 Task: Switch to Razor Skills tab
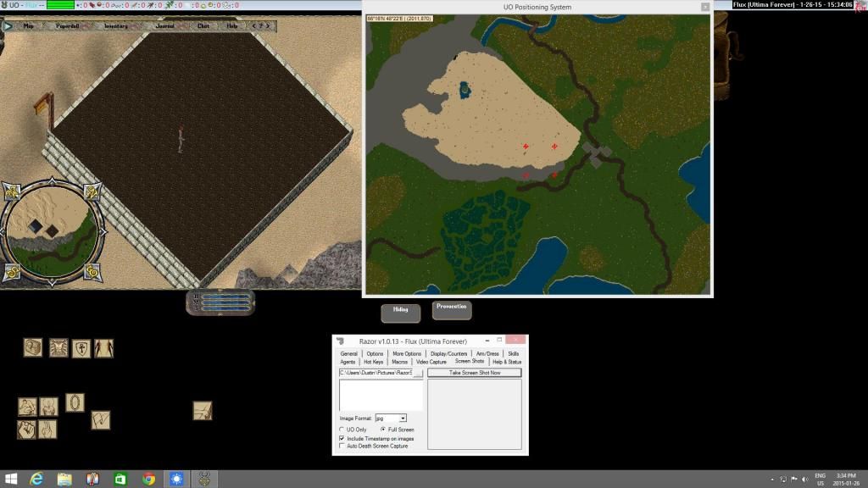pyautogui.click(x=513, y=353)
